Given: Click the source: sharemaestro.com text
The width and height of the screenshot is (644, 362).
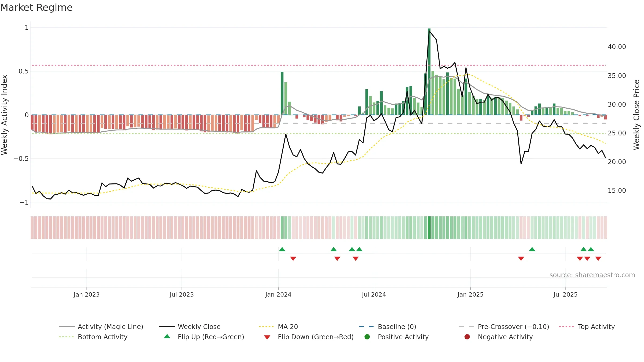Looking at the screenshot, I should 592,275.
